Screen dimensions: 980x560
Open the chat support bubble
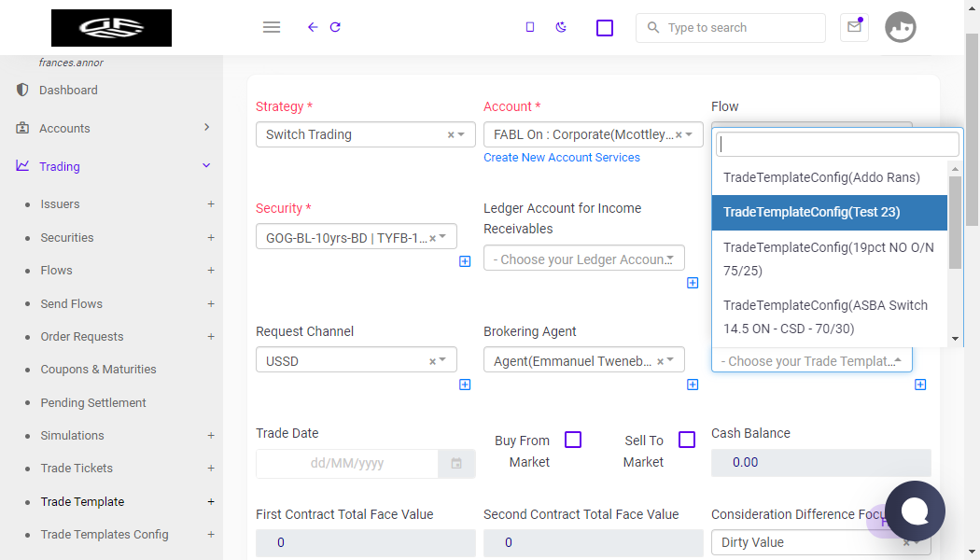coord(915,511)
